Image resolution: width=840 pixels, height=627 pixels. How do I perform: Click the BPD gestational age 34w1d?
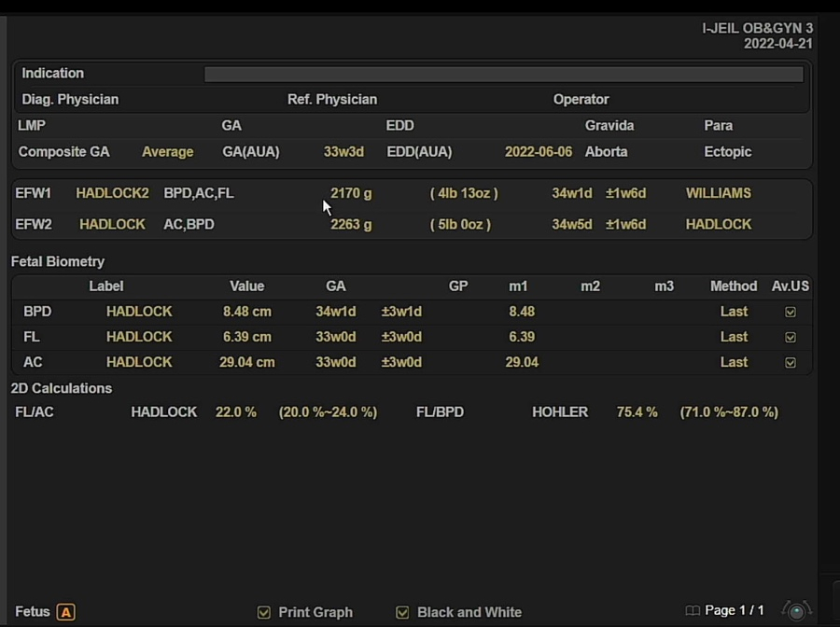335,312
